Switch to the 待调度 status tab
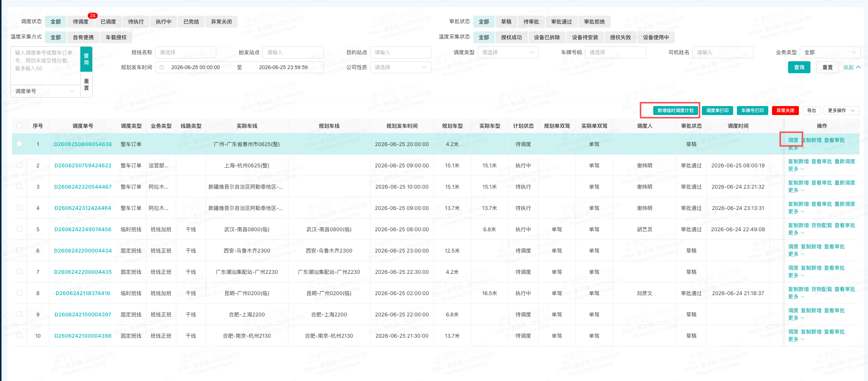The width and height of the screenshot is (868, 381). pyautogui.click(x=81, y=22)
